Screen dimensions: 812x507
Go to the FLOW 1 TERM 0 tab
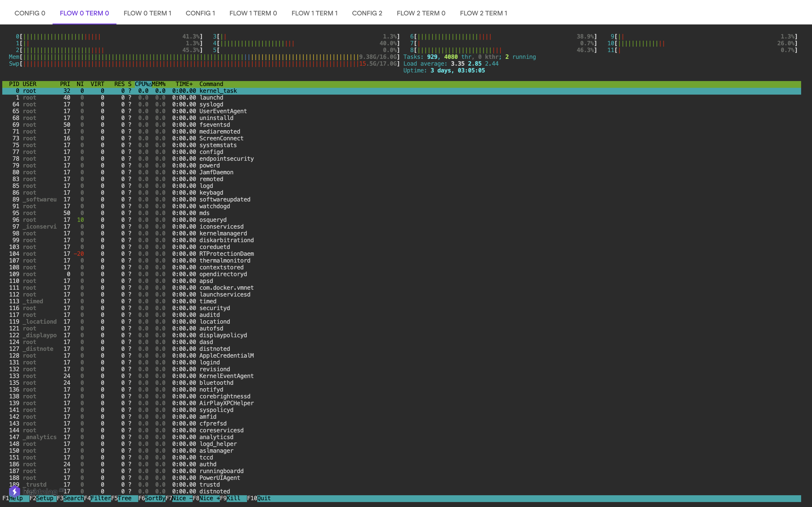tap(253, 13)
